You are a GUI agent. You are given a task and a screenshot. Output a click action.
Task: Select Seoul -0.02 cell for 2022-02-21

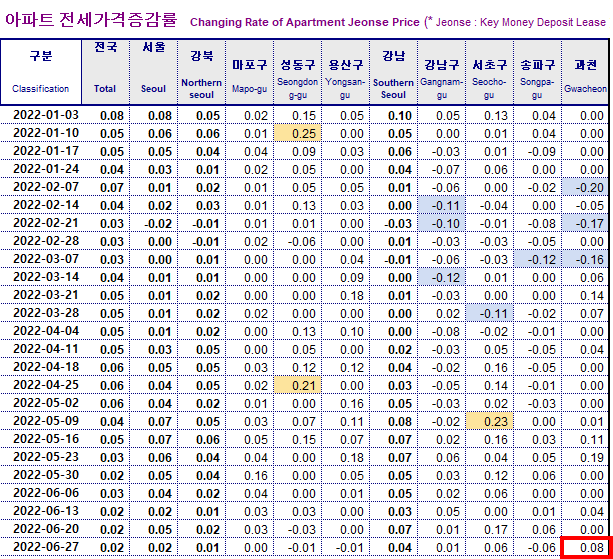point(154,223)
